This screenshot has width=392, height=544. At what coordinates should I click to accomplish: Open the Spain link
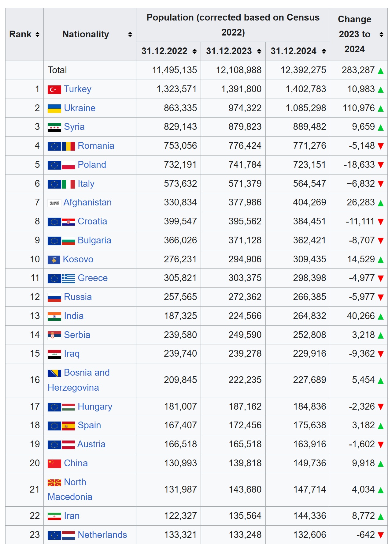pos(89,425)
